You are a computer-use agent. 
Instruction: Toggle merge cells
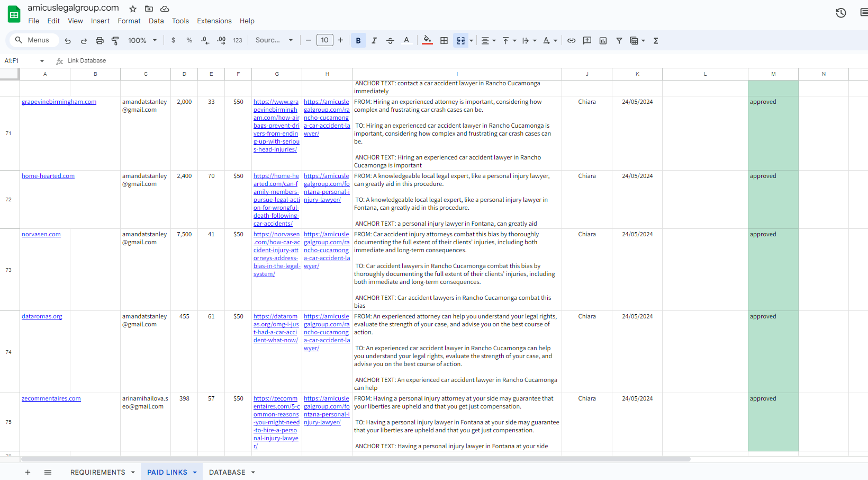[461, 41]
